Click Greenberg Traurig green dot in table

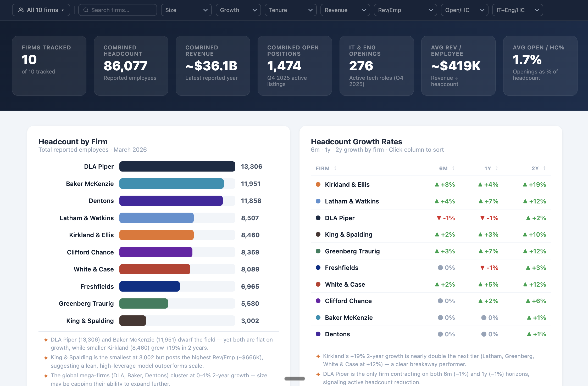(318, 251)
